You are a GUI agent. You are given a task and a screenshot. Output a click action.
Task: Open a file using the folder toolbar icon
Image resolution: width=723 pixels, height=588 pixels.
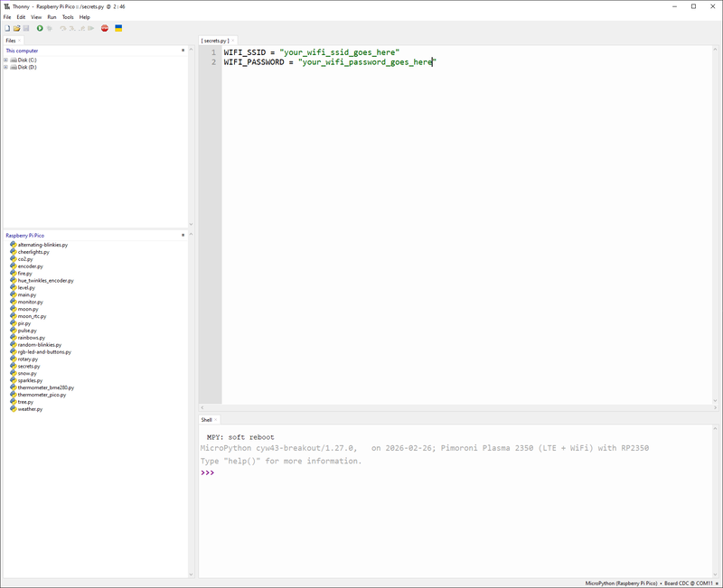pos(18,28)
